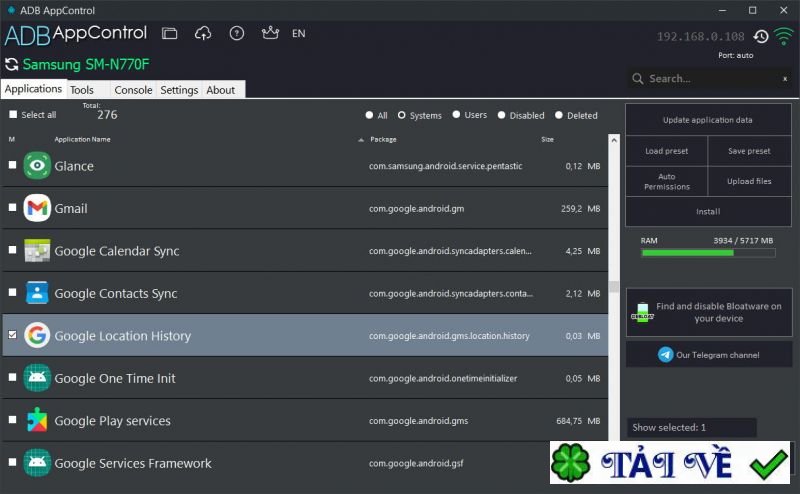Click the crown premium icon
The image size is (800, 494).
click(269, 33)
